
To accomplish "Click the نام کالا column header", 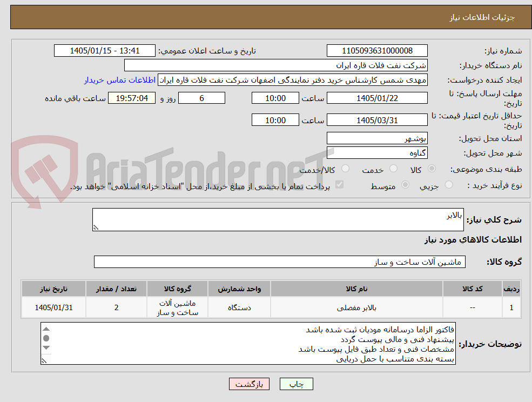I will (x=356, y=289).
